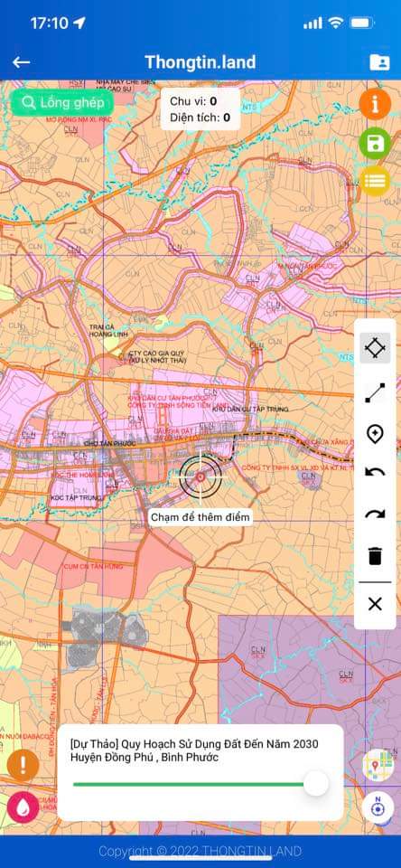The height and width of the screenshot is (868, 401).
Task: Tap the crosshair target on map
Action: (x=200, y=476)
